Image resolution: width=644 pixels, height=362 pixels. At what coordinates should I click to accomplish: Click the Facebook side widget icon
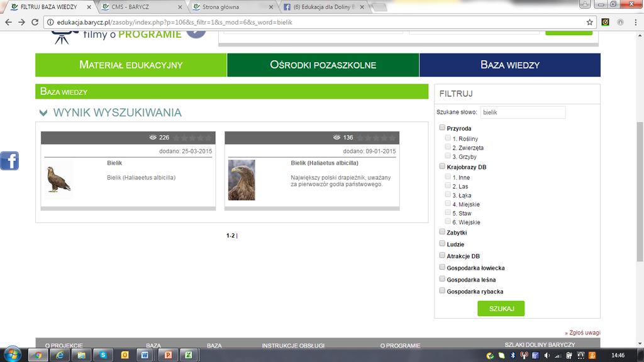(x=9, y=160)
